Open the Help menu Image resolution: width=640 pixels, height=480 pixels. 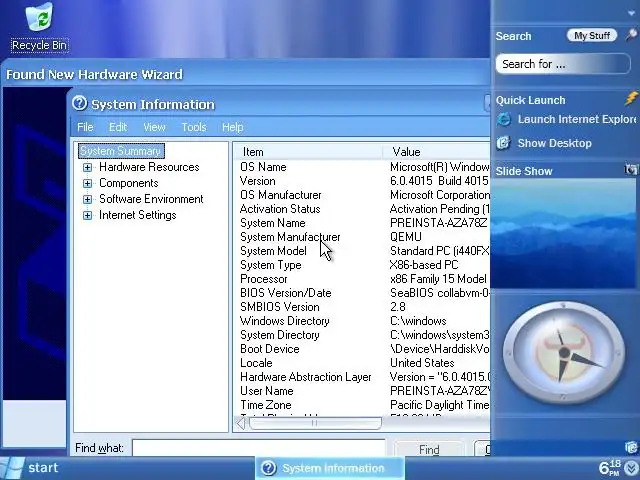(233, 127)
